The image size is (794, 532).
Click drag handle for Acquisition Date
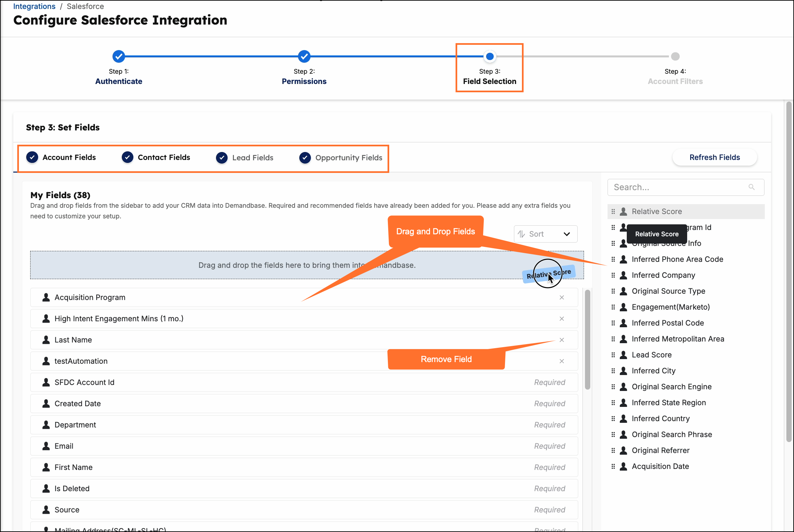613,467
